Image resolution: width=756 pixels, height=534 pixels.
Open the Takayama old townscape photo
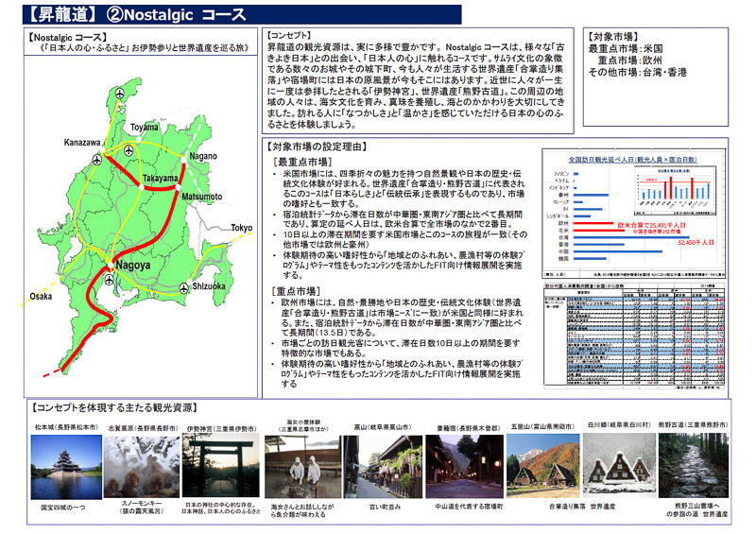(x=383, y=467)
